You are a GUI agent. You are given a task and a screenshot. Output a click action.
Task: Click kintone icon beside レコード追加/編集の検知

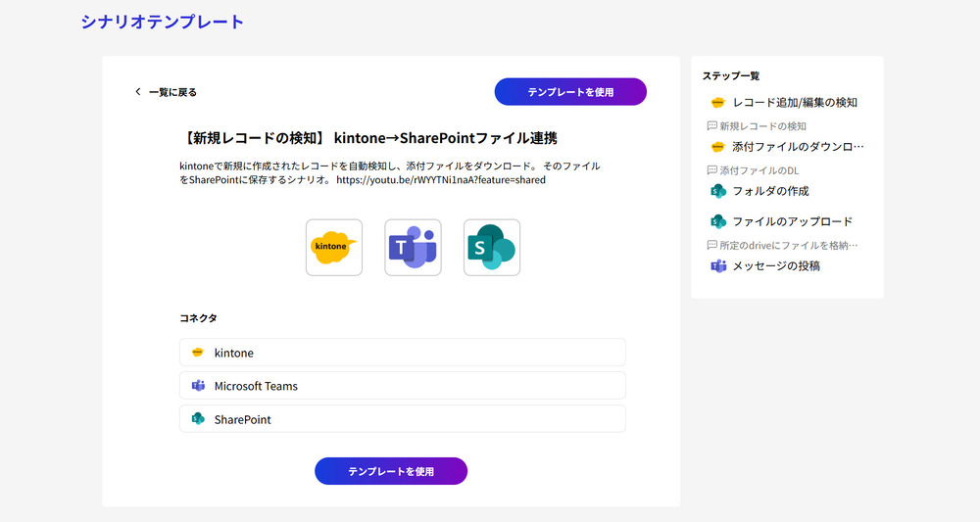pyautogui.click(x=717, y=103)
